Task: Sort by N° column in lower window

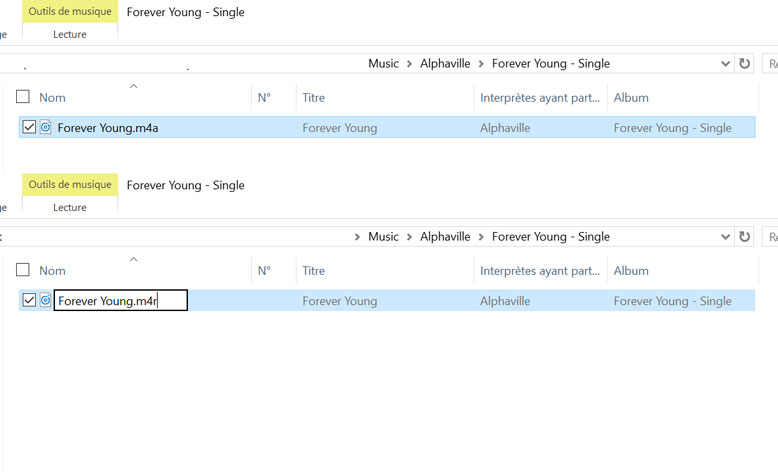Action: [264, 270]
